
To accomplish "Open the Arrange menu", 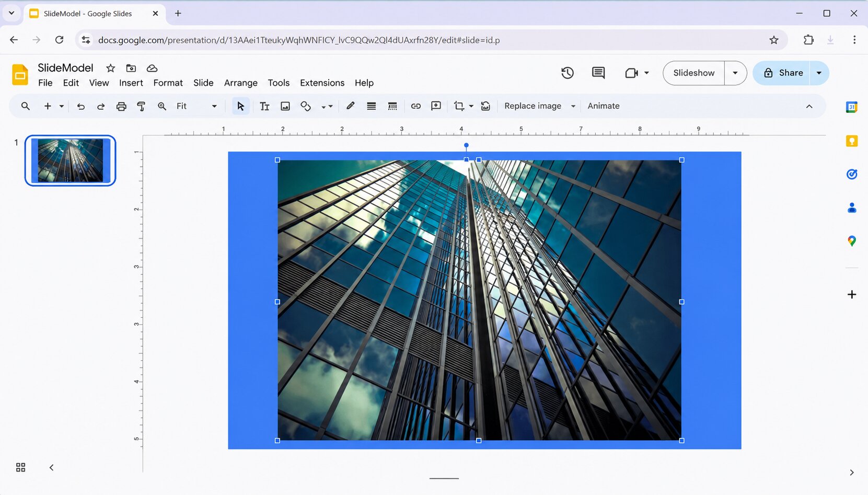I will click(241, 83).
